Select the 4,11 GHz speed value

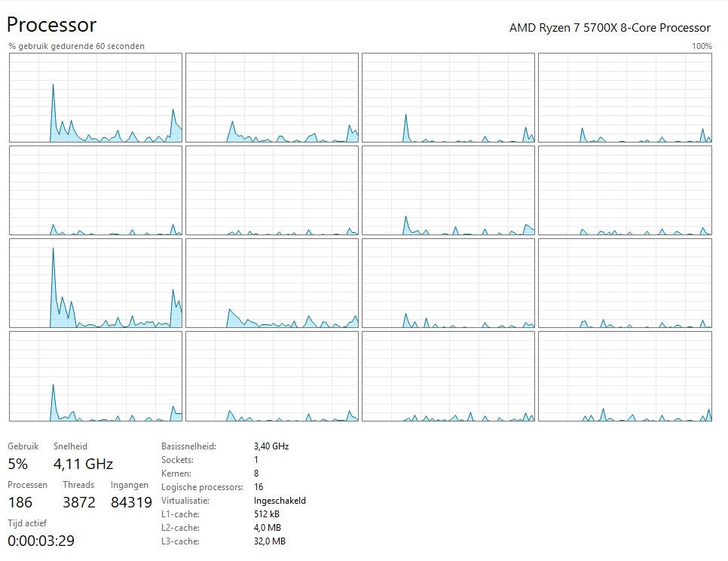pyautogui.click(x=83, y=464)
